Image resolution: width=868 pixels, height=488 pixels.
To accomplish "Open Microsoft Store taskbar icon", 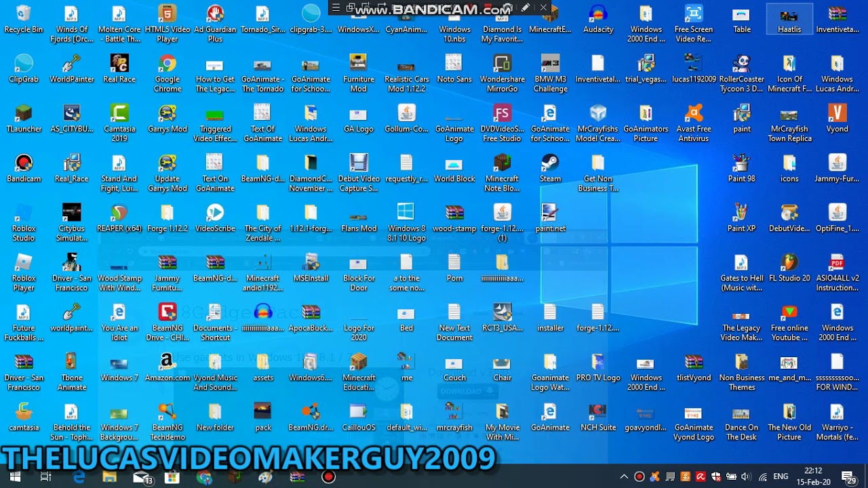I will (x=172, y=476).
